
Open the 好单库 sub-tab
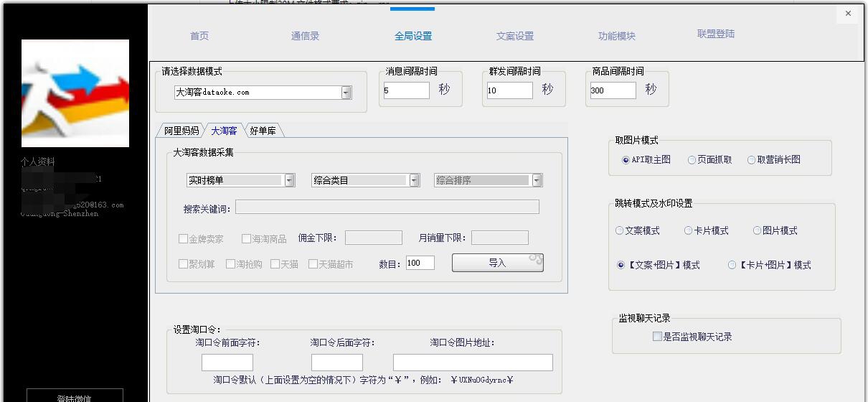click(263, 131)
